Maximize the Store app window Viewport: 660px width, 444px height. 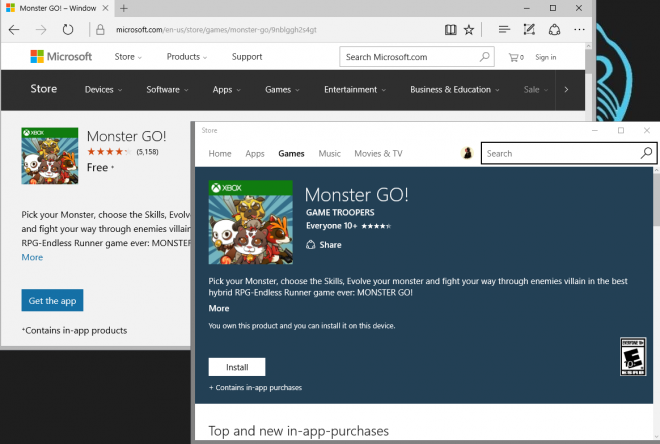(x=621, y=130)
